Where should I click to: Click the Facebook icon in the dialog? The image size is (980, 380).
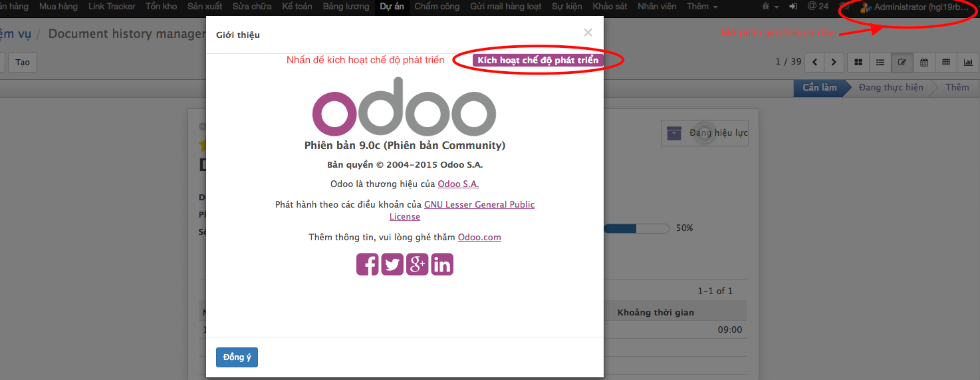pyautogui.click(x=367, y=264)
